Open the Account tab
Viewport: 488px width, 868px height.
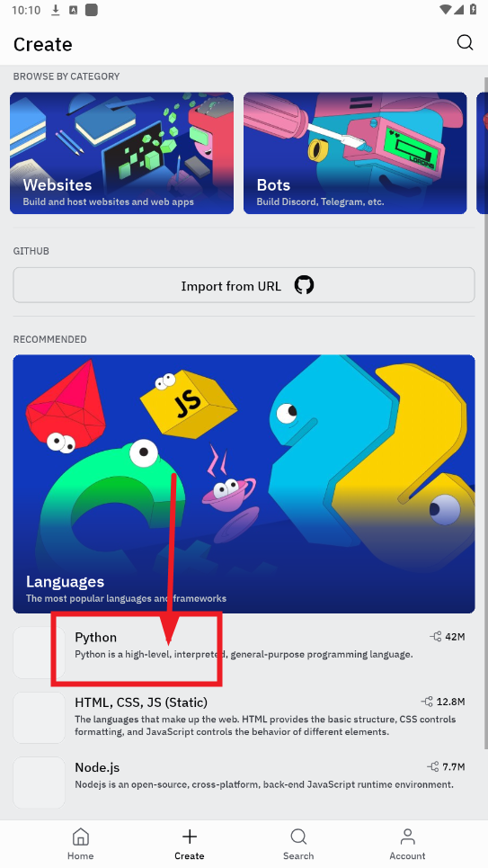point(407,844)
